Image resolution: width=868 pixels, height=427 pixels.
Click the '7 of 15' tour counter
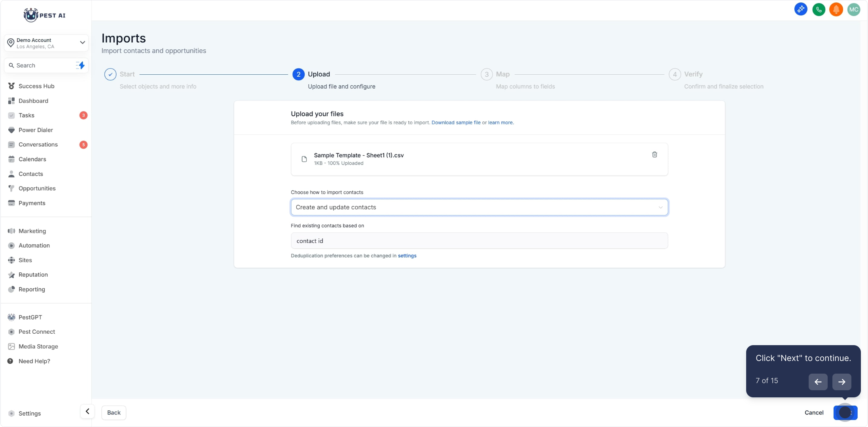click(767, 381)
